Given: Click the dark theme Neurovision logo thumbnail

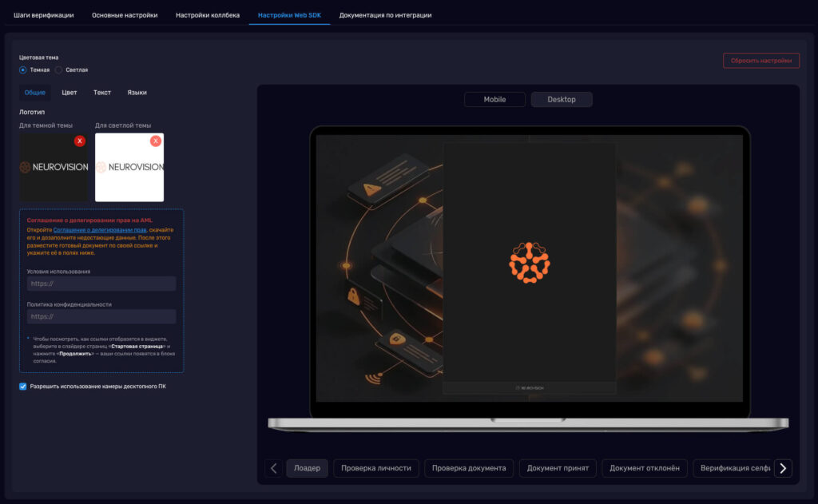Looking at the screenshot, I should pos(54,167).
